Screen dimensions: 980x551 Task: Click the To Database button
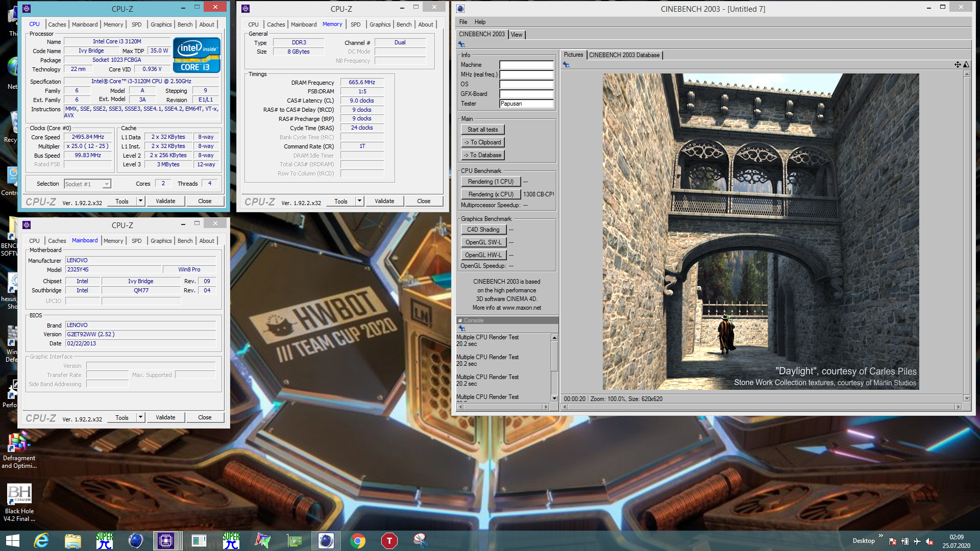tap(483, 155)
